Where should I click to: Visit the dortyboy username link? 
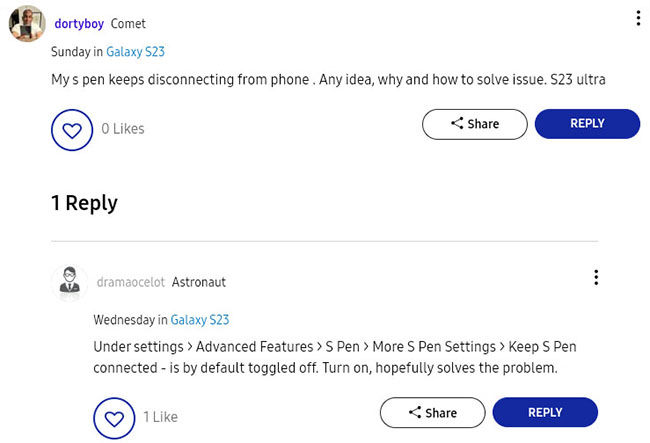click(79, 24)
